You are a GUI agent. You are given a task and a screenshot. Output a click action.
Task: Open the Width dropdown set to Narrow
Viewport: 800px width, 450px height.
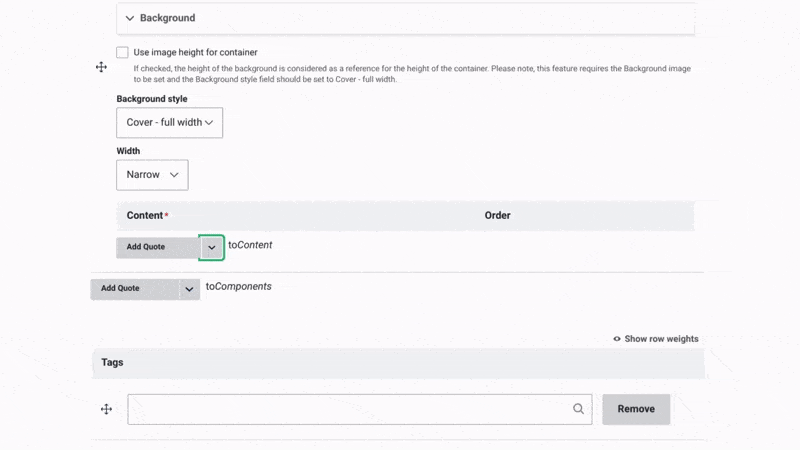[x=152, y=175]
